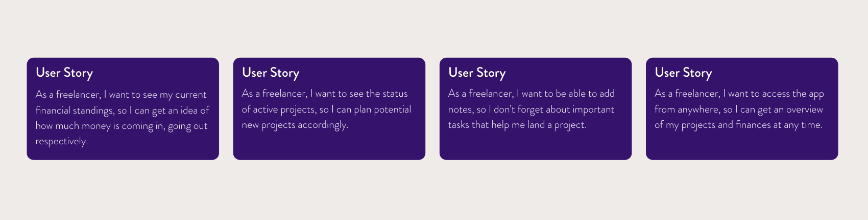Click text 'new projects accordingly'
868x220 pixels.
(295, 125)
